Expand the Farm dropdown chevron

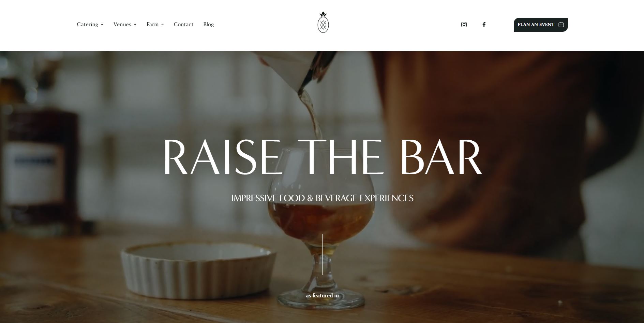[162, 25]
